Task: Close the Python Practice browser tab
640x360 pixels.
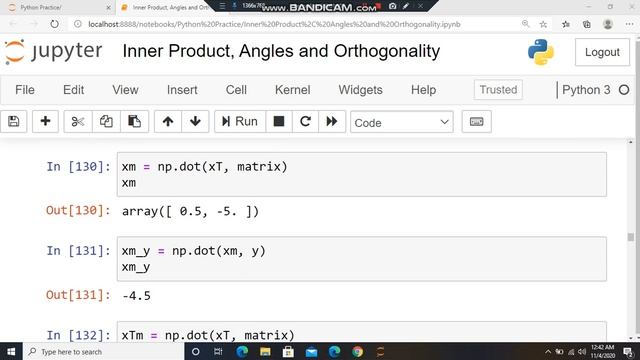Action: click(108, 7)
